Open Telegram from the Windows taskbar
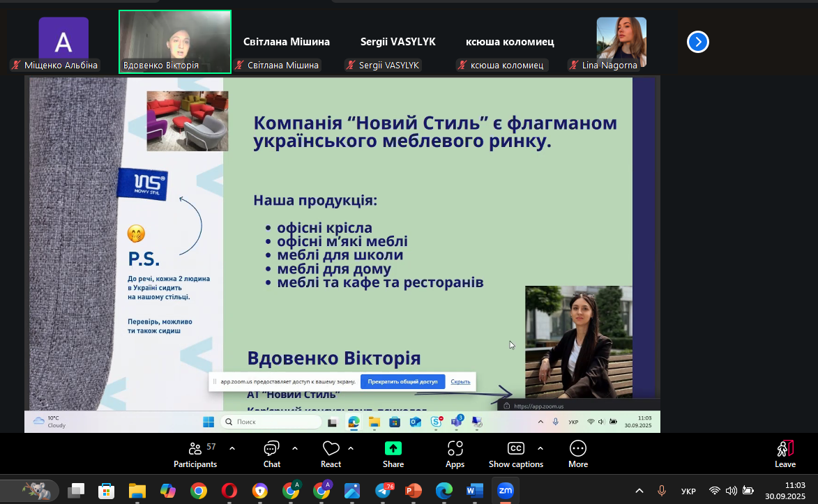 [x=383, y=491]
